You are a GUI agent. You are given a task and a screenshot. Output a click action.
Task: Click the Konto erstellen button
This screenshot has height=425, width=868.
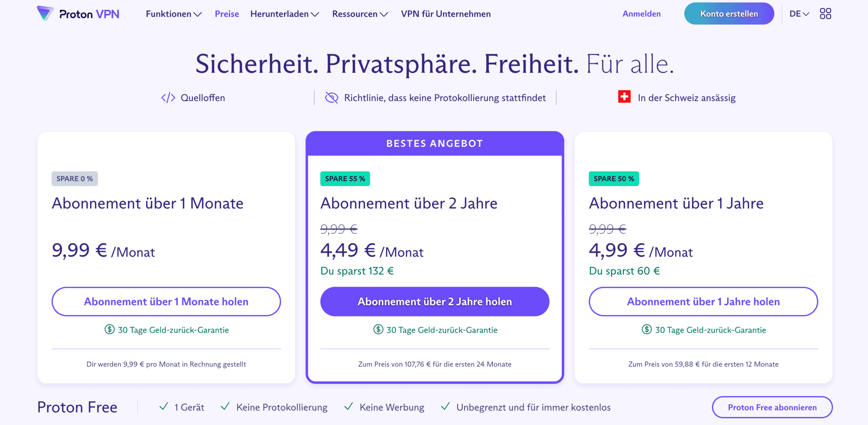[729, 14]
